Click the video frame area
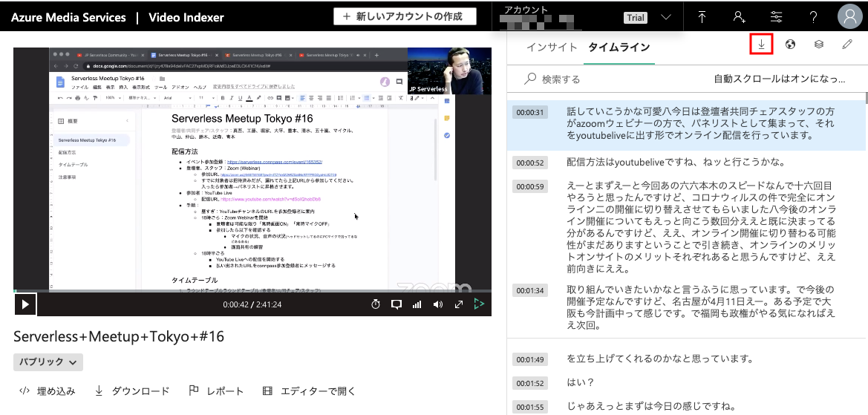868x415 pixels. 252,169
